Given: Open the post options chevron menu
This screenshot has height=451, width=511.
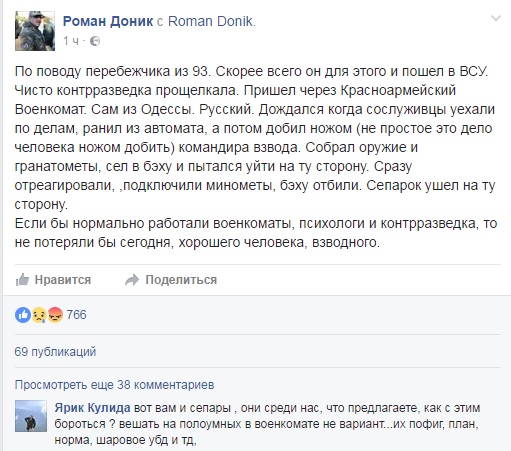Looking at the screenshot, I should [496, 18].
